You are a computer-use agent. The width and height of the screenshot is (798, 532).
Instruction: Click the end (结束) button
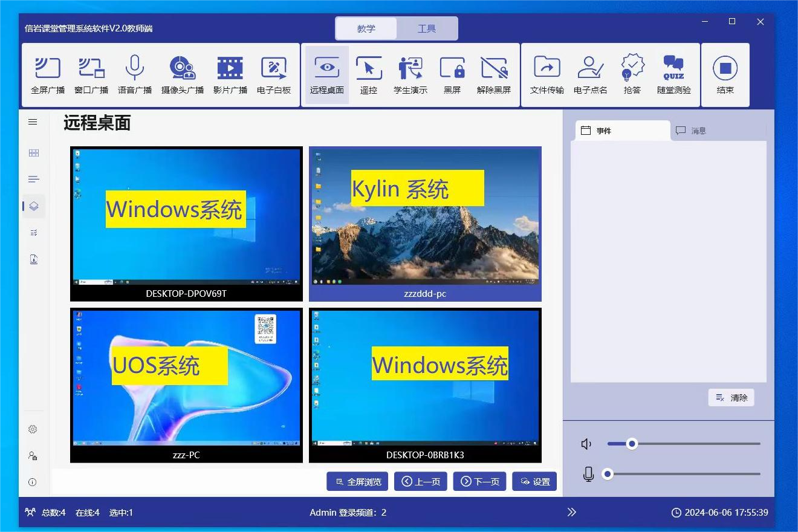pos(725,76)
